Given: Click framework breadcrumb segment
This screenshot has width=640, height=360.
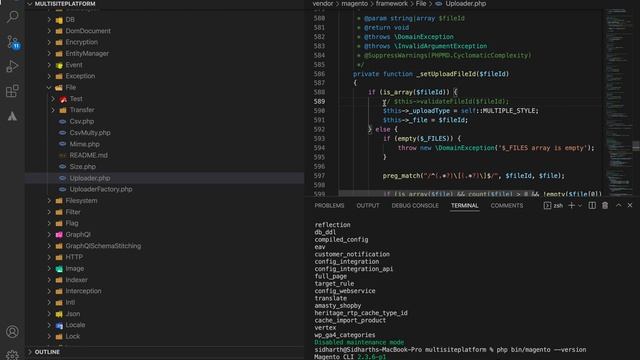Looking at the screenshot, I should [391, 4].
